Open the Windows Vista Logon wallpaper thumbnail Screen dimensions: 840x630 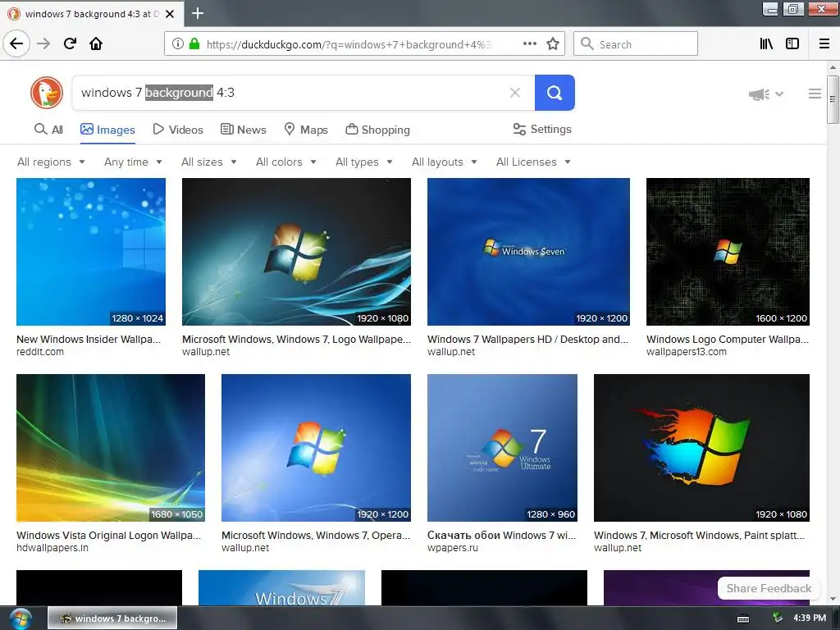(x=111, y=448)
